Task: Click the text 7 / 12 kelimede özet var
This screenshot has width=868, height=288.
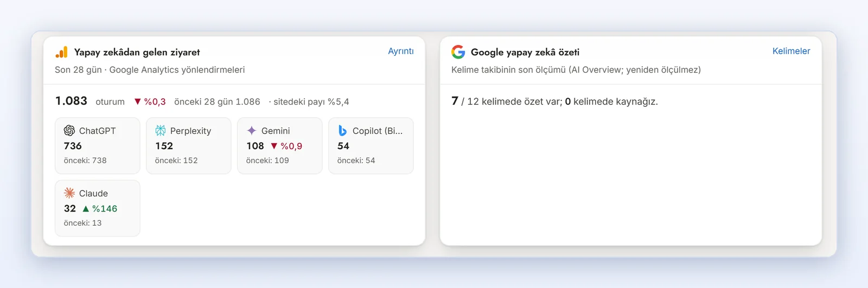Action: (x=507, y=101)
